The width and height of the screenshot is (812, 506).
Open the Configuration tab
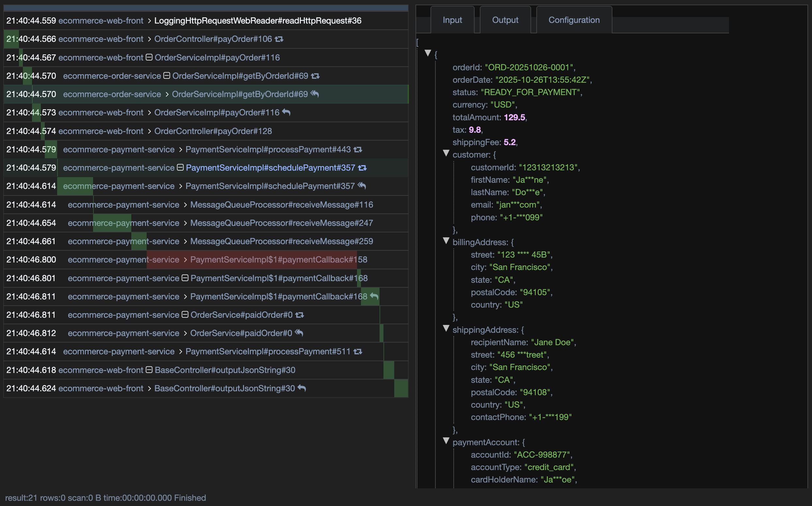pos(574,20)
